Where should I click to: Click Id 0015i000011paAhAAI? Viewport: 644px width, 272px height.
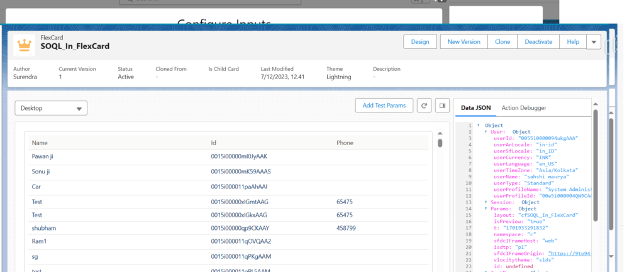click(x=239, y=187)
